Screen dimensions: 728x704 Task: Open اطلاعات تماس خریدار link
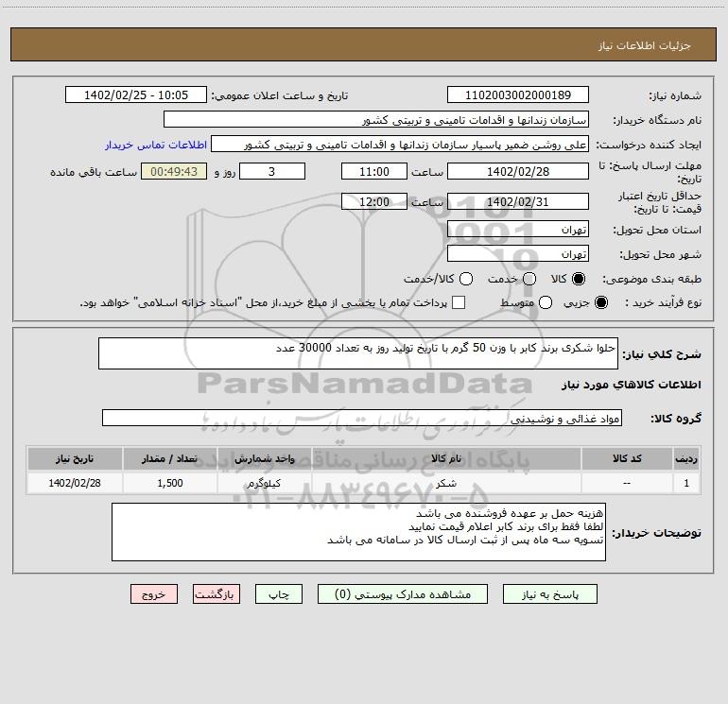tap(156, 145)
